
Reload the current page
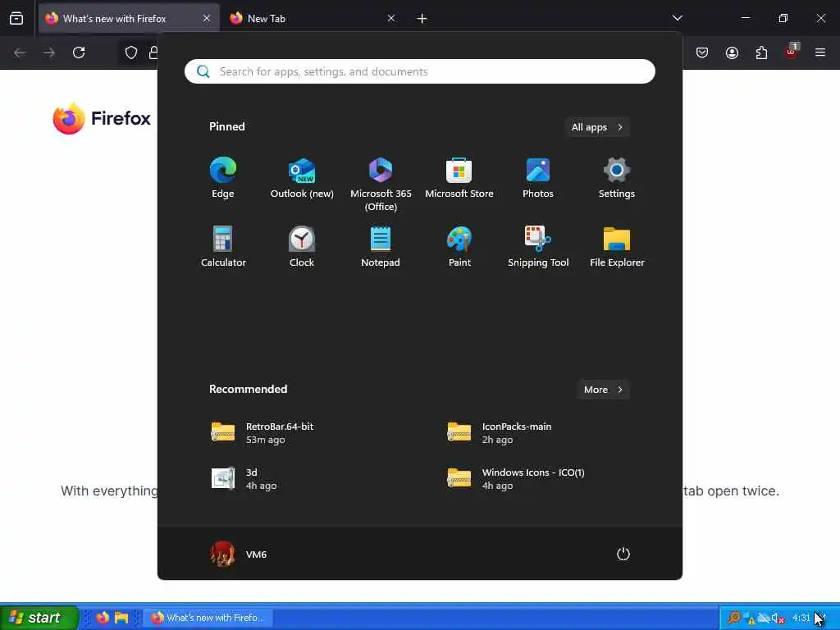[79, 52]
